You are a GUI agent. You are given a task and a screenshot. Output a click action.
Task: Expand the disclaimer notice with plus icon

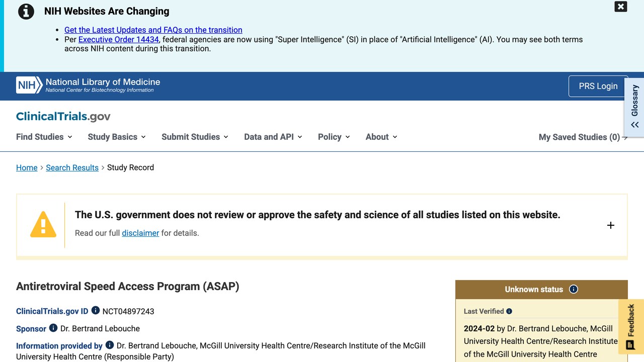[x=611, y=225]
